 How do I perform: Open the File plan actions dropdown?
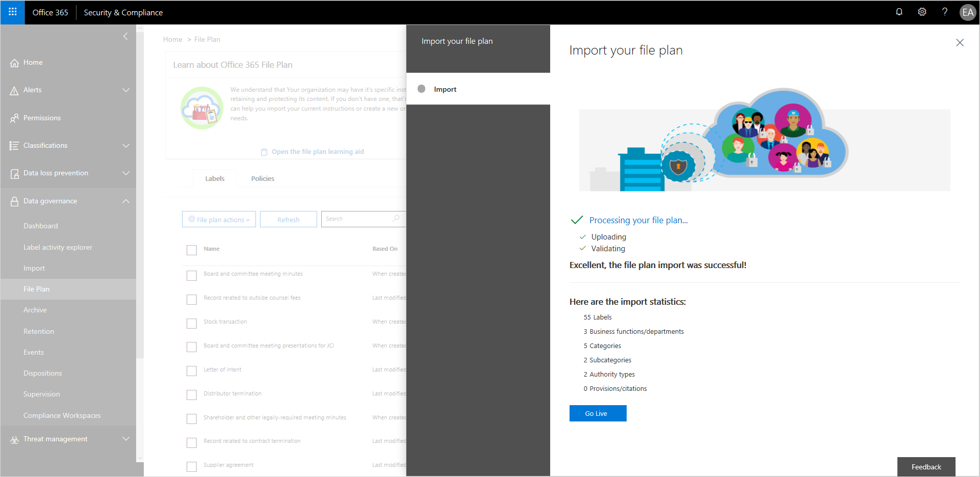click(219, 220)
